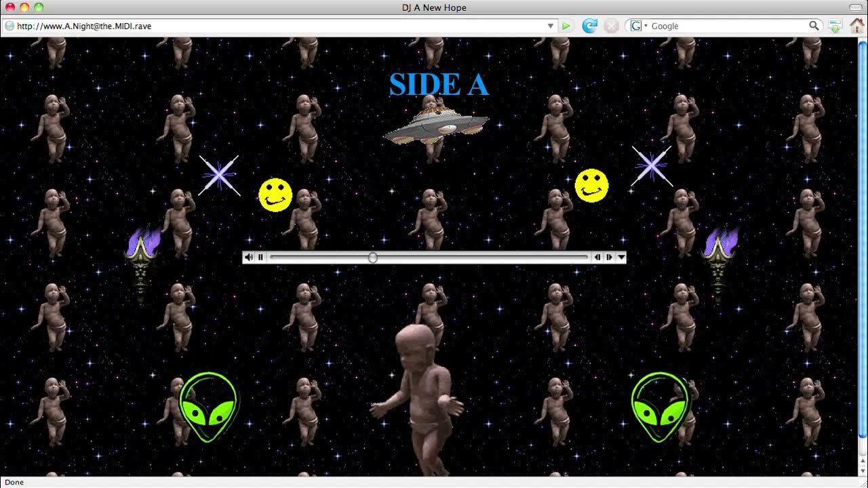Open the downloads icon in toolbar
Viewport: 868px width, 488px height.
click(835, 26)
